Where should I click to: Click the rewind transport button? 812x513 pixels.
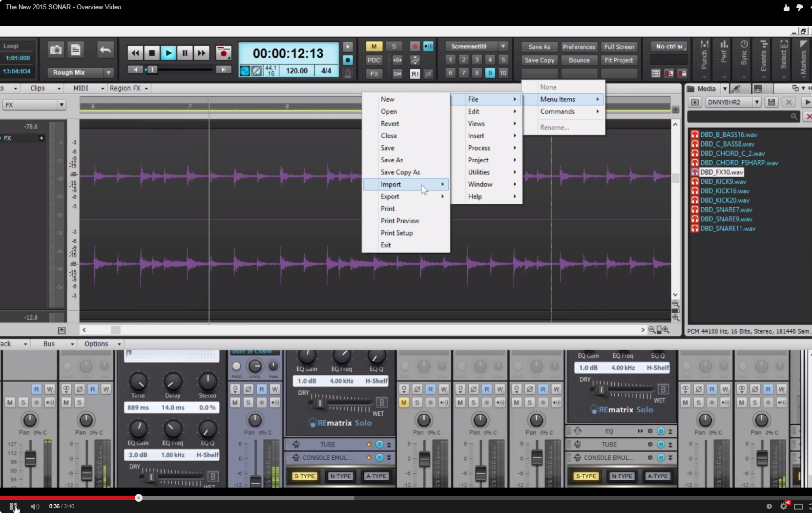135,53
